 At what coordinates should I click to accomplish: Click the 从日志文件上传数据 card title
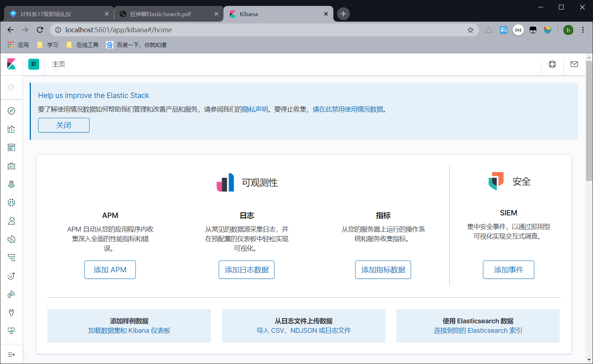[x=304, y=321]
